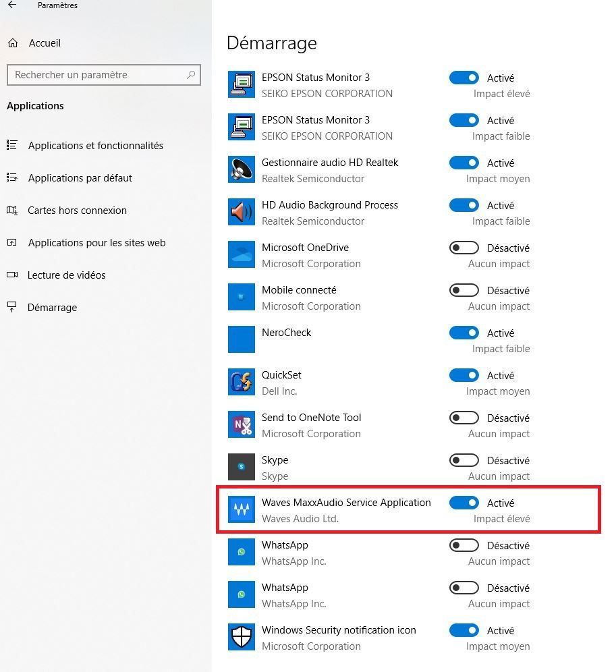Select Démarrage in the sidebar
Screen dimensions: 616x672
[53, 307]
